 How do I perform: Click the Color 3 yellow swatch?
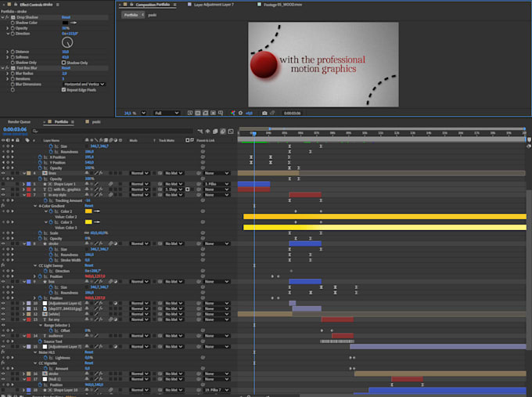[88, 222]
